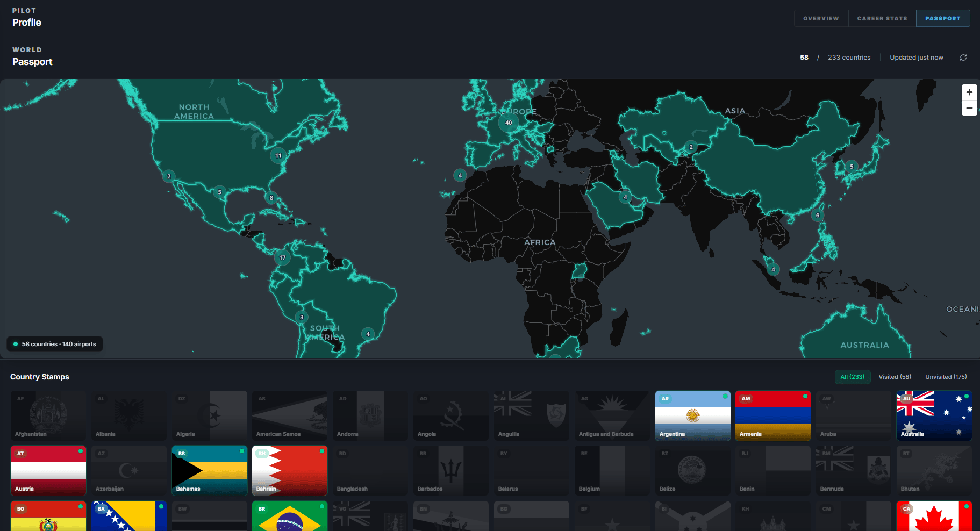
Task: Select the Belgium stamp card
Action: click(612, 471)
